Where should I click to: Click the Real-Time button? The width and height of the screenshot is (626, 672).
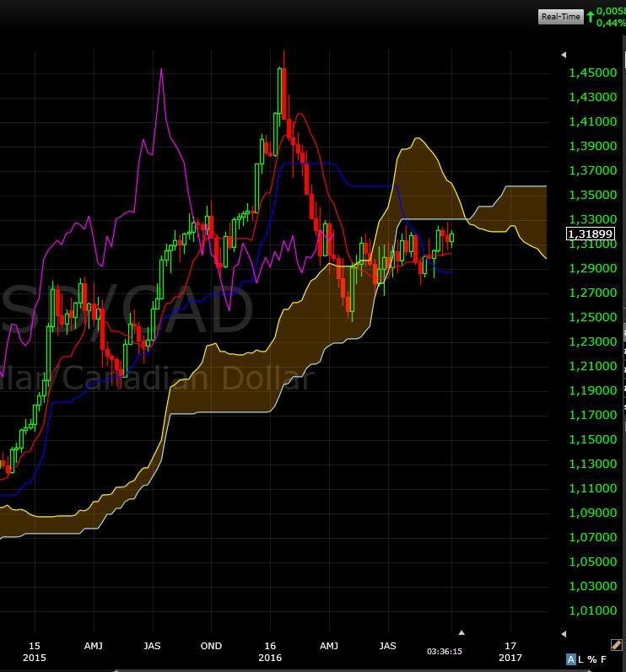tap(560, 17)
